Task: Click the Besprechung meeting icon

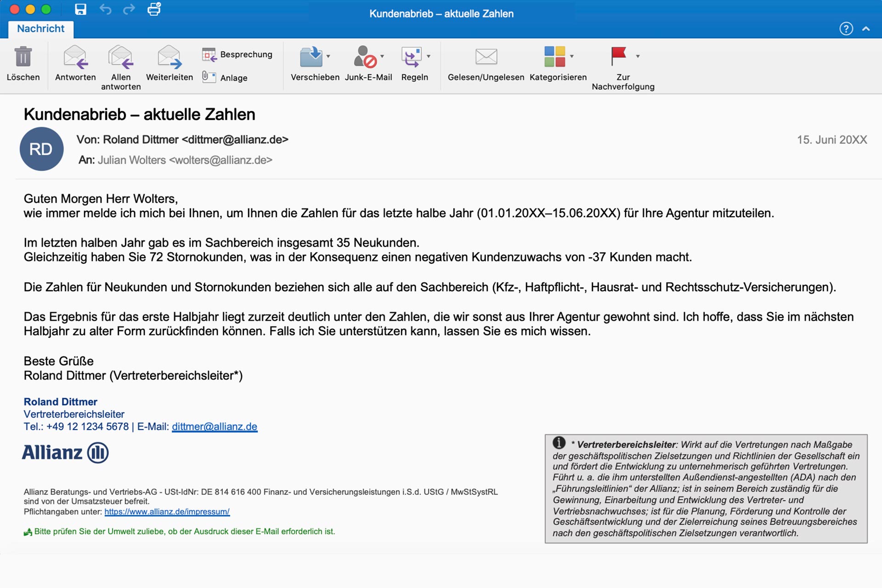Action: tap(209, 55)
